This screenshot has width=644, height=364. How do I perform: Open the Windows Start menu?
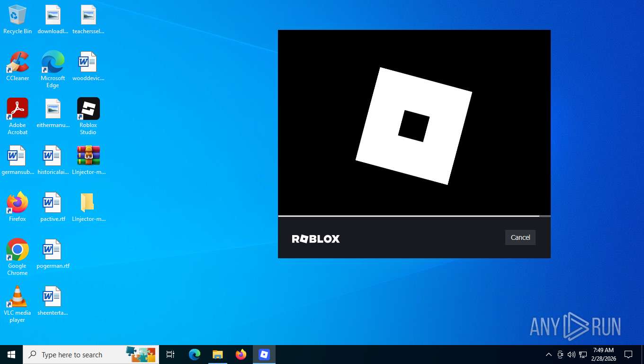point(11,355)
